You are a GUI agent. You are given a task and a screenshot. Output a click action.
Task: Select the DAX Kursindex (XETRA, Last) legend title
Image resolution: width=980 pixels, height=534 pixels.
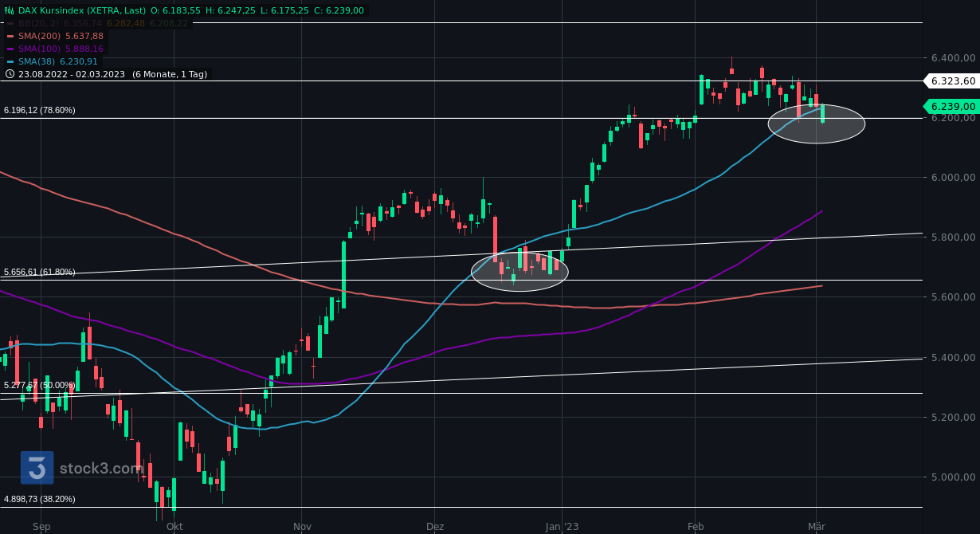pos(80,11)
